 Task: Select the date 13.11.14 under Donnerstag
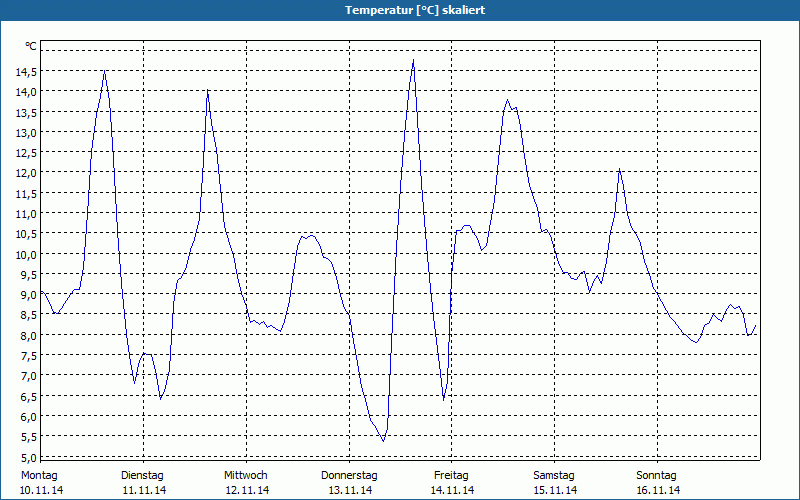click(x=349, y=490)
